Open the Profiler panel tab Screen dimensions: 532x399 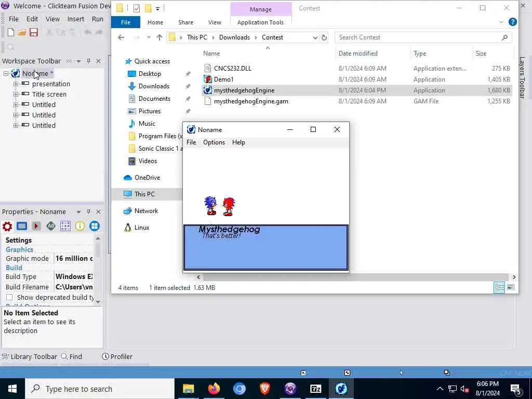(x=117, y=356)
